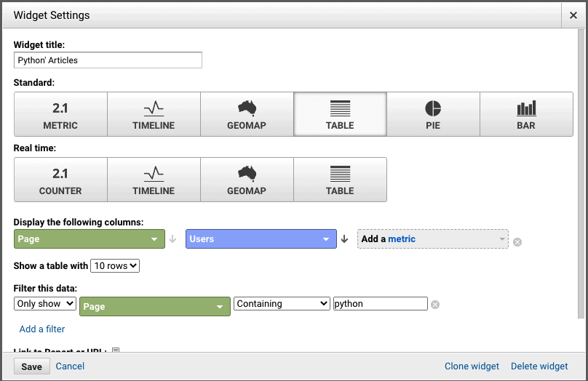Select the real-time Timeline widget tab
The height and width of the screenshot is (381, 588).
click(154, 180)
